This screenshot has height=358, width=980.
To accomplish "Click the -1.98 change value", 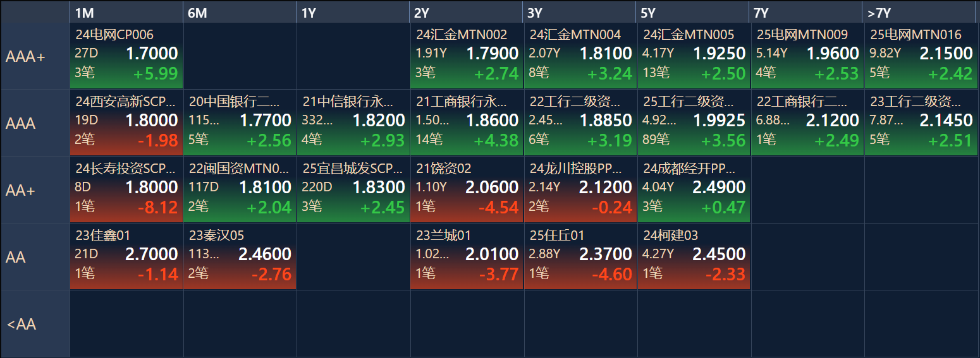I will (158, 141).
